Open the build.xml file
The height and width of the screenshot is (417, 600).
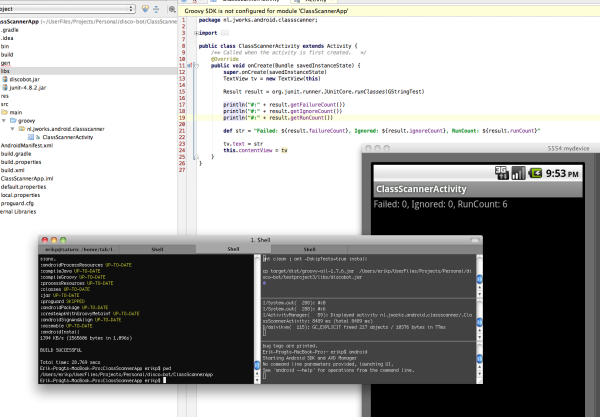tap(12, 170)
